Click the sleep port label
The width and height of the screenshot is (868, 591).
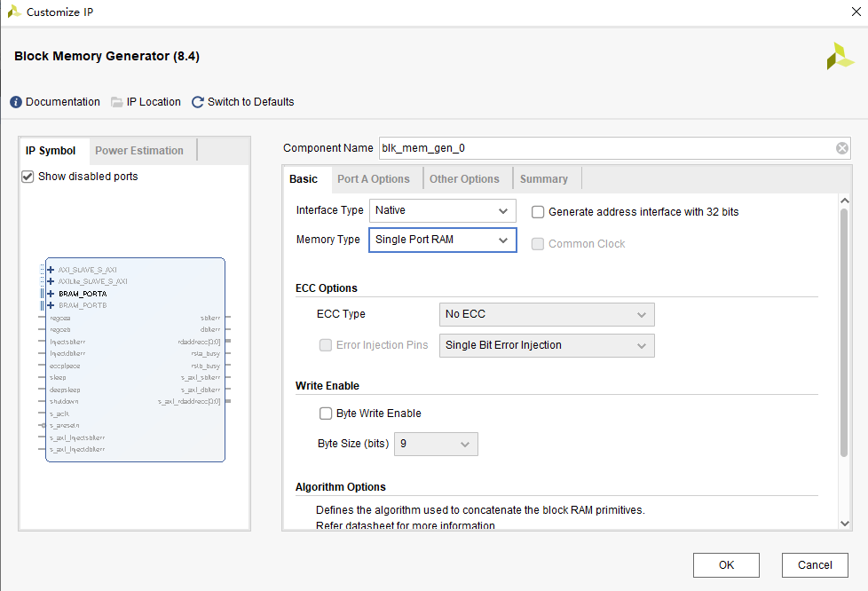[x=58, y=377]
